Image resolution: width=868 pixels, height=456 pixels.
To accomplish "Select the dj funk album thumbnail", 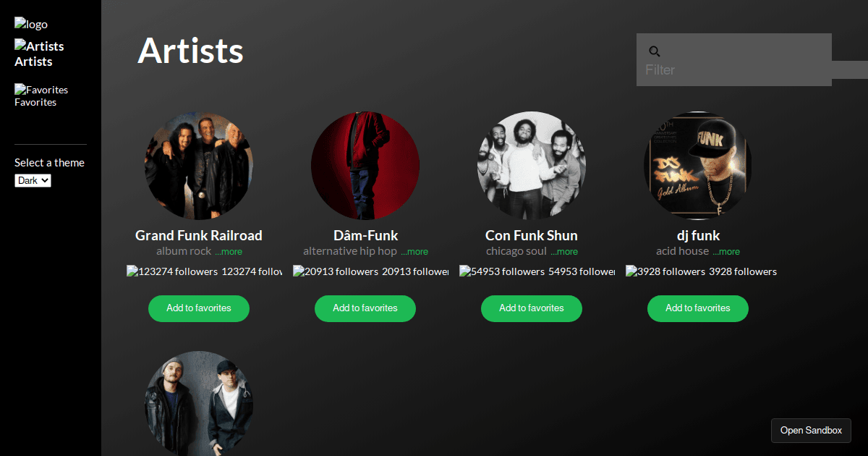I will [x=698, y=166].
